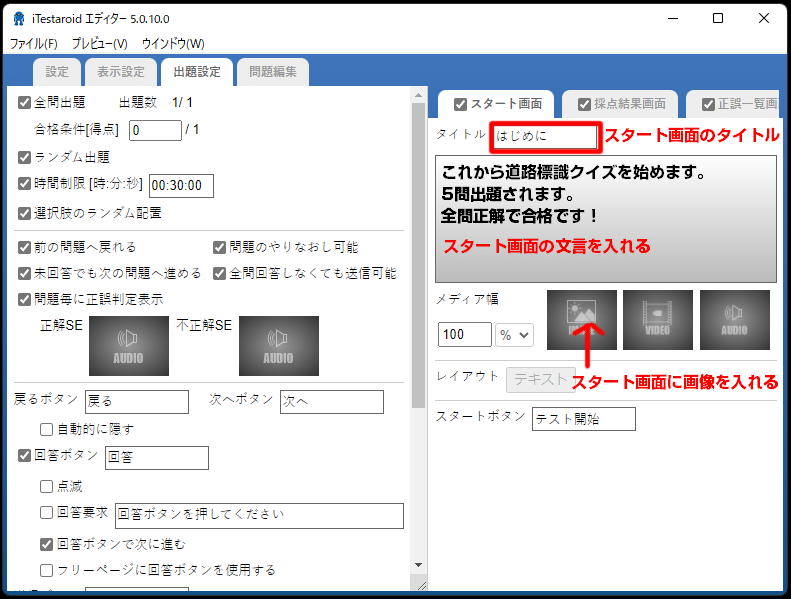Disable ランダム出題 checkbox
The height and width of the screenshot is (599, 791).
coord(24,157)
